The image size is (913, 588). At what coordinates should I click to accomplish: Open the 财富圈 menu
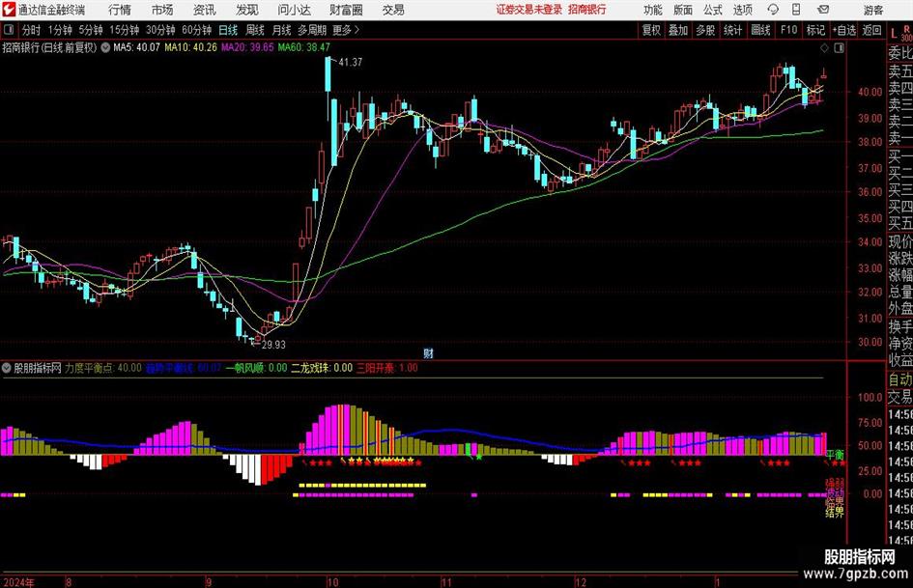346,10
